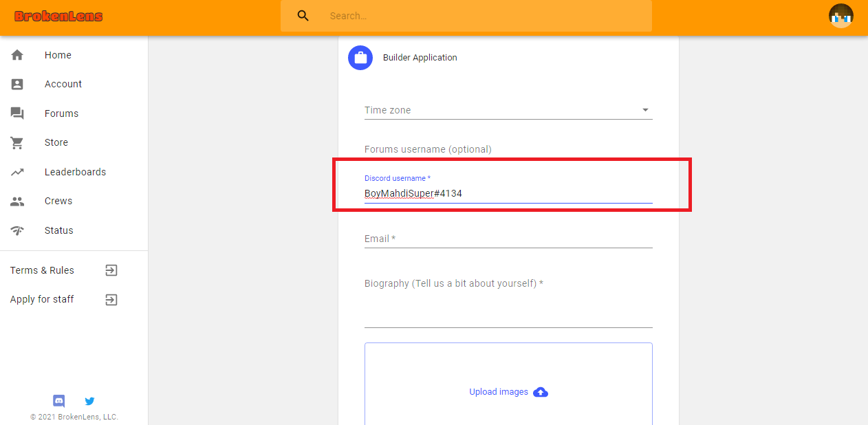This screenshot has width=868, height=425.
Task: Open the Discord icon in sidebar footer
Action: [x=59, y=401]
